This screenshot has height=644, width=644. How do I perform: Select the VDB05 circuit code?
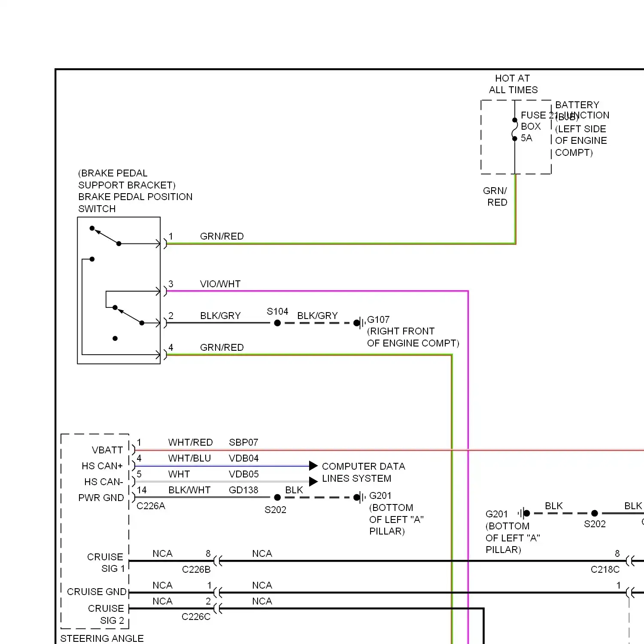[x=243, y=474]
